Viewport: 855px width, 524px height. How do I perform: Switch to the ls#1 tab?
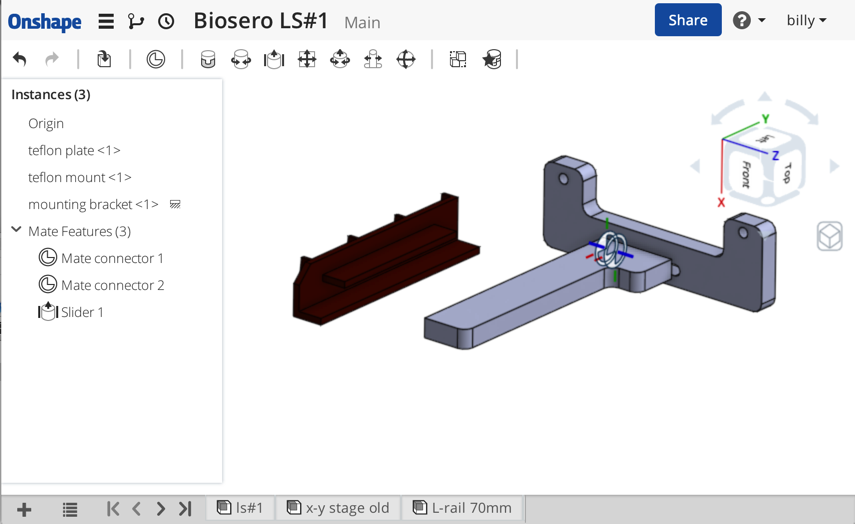click(x=240, y=508)
